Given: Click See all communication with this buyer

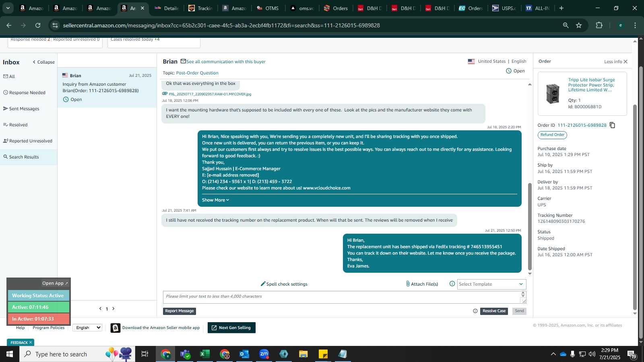Looking at the screenshot, I should point(226,62).
